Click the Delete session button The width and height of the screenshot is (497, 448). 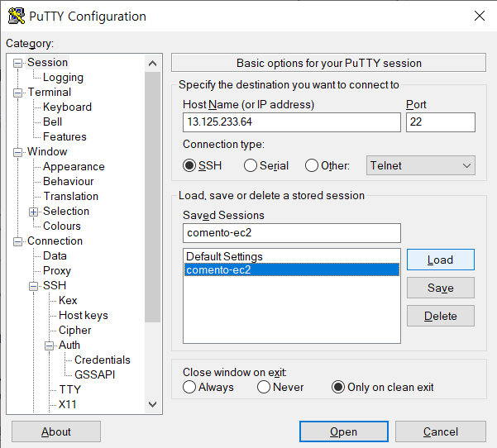tap(441, 316)
